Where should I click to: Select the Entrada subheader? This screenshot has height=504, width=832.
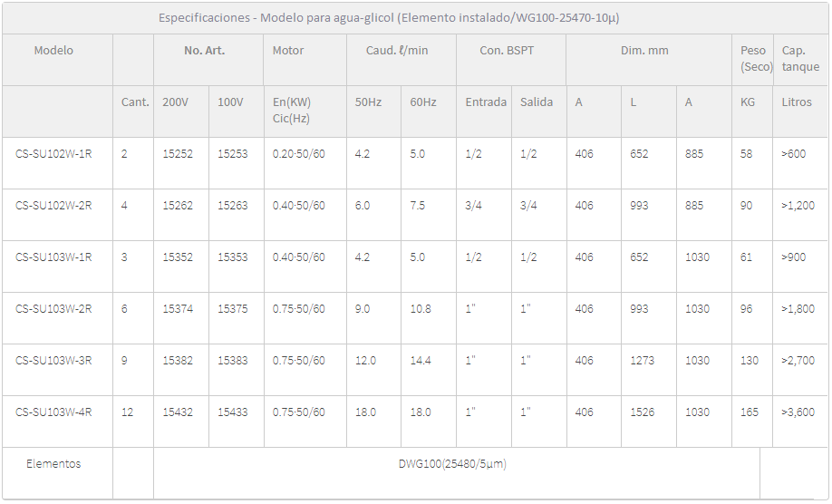coord(486,102)
